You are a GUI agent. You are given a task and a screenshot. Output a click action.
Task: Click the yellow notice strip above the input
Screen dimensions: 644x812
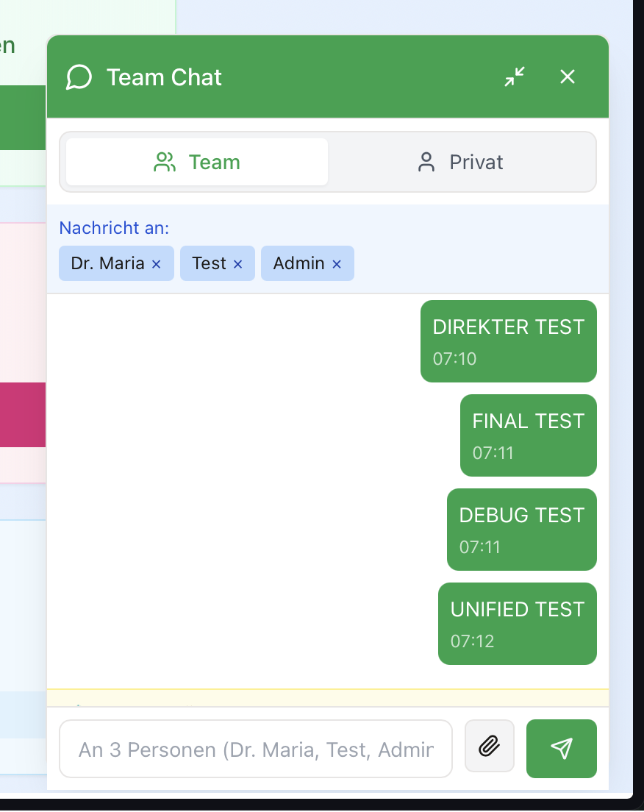click(328, 697)
